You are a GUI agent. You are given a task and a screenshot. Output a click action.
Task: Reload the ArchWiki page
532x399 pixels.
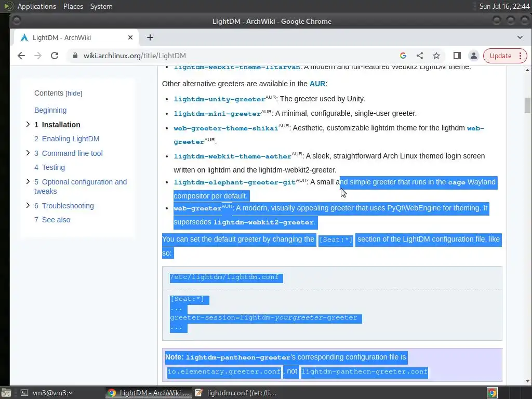(55, 56)
